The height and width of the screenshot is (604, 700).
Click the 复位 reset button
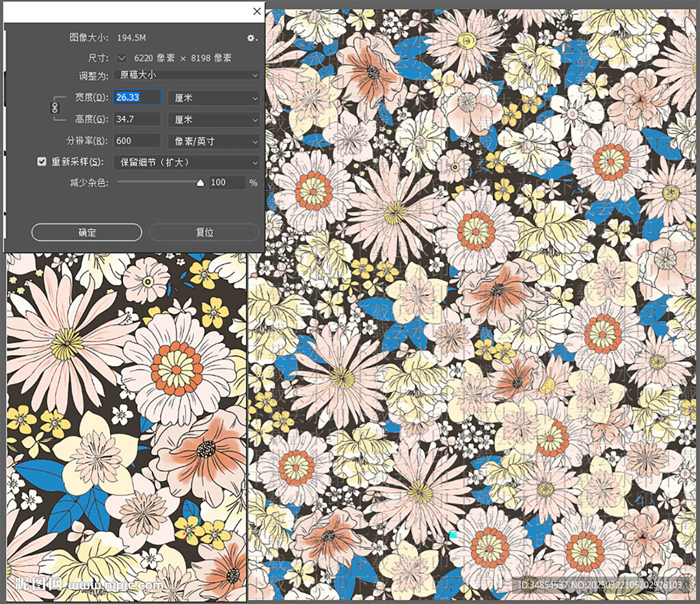pos(205,233)
